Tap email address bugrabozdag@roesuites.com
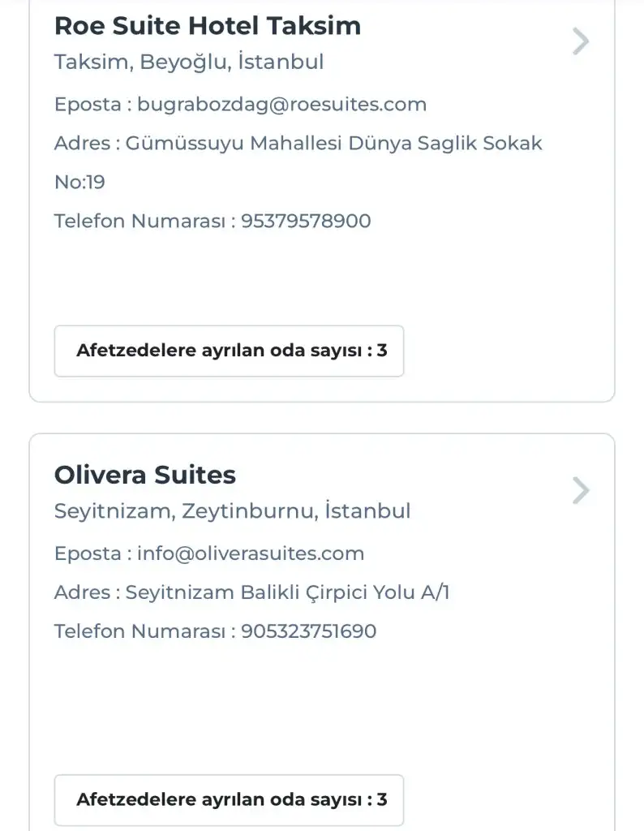644x831 pixels. 281,104
